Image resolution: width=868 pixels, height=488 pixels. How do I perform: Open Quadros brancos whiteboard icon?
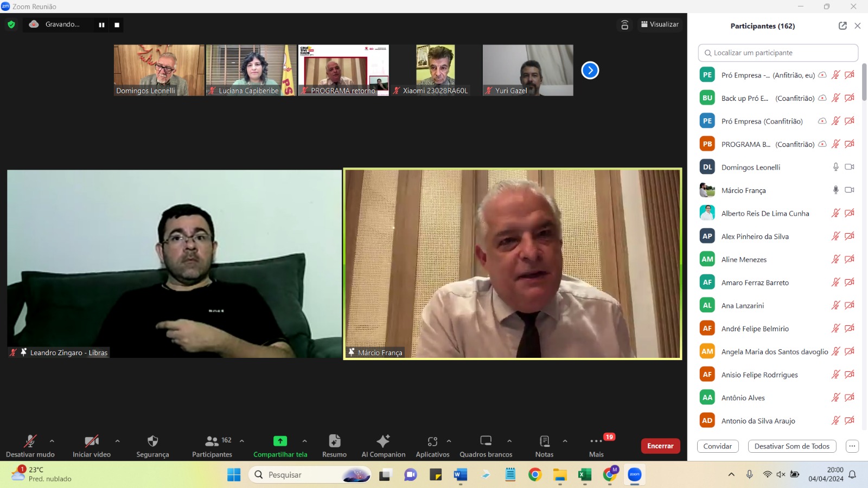pos(486,441)
